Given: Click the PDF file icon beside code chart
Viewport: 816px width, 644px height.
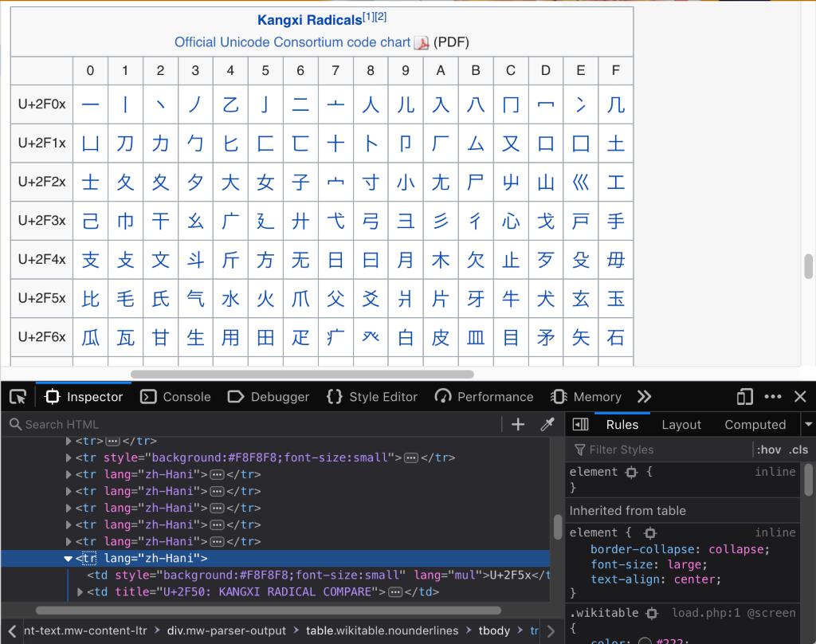Looking at the screenshot, I should [x=422, y=42].
